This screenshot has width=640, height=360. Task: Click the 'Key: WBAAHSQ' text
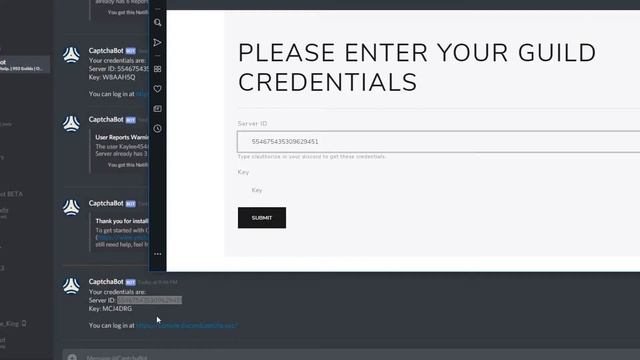[112, 77]
